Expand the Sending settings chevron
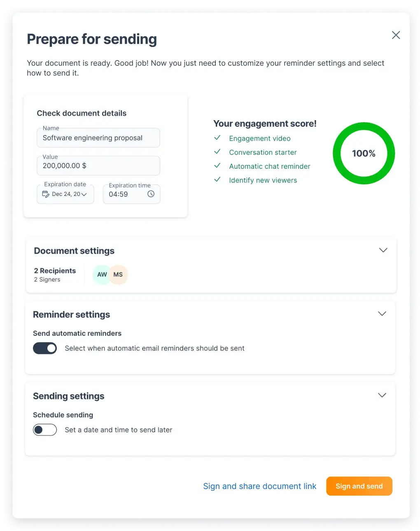Image resolution: width=420 pixels, height=531 pixels. 382,395
